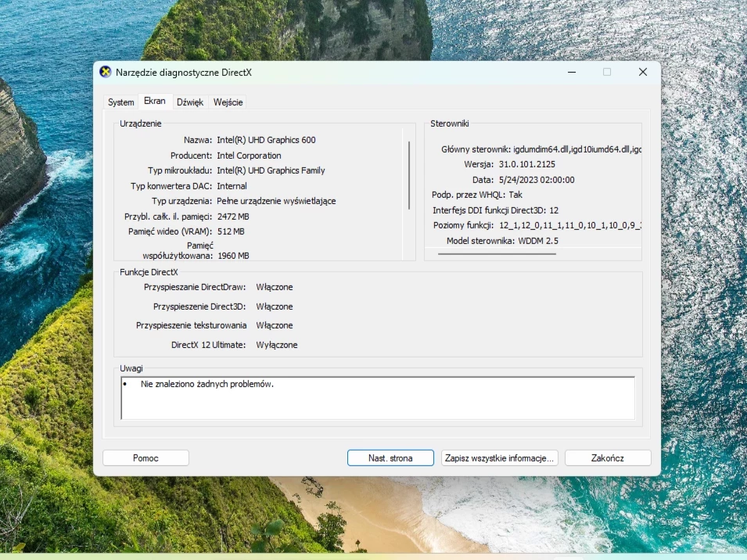Screen dimensions: 747x560
Task: Switch to the System tab
Action: pyautogui.click(x=120, y=102)
